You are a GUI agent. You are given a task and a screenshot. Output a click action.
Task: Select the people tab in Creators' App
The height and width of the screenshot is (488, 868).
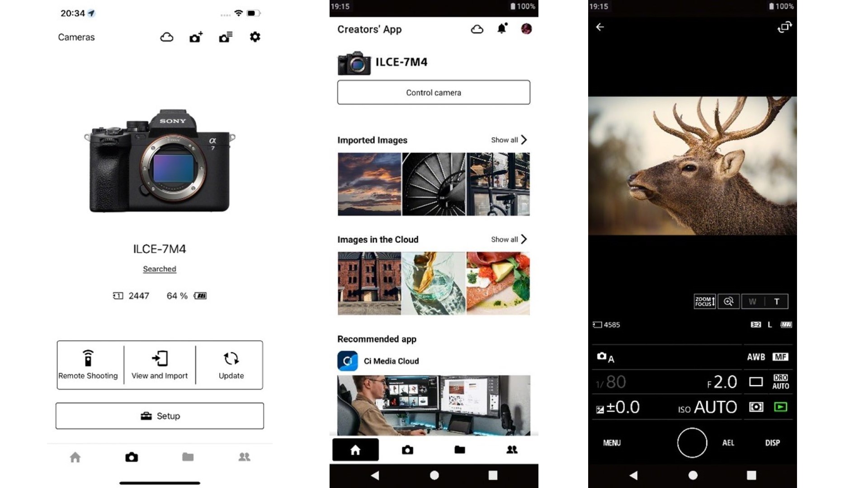(512, 450)
